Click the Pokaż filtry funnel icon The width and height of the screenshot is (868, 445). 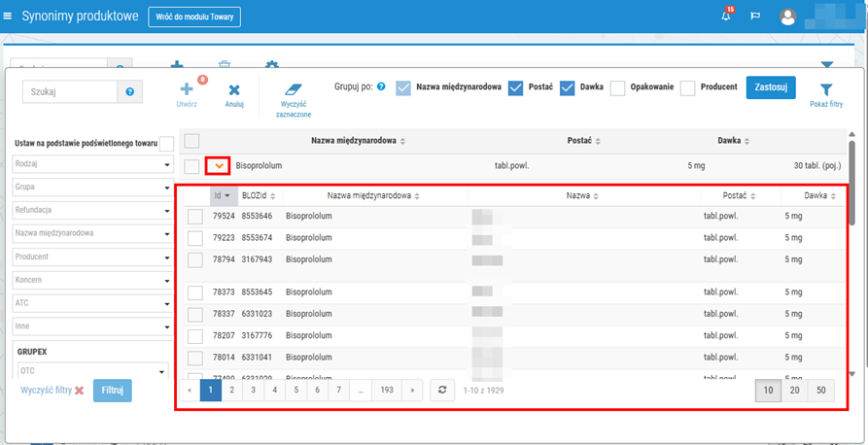pos(826,89)
